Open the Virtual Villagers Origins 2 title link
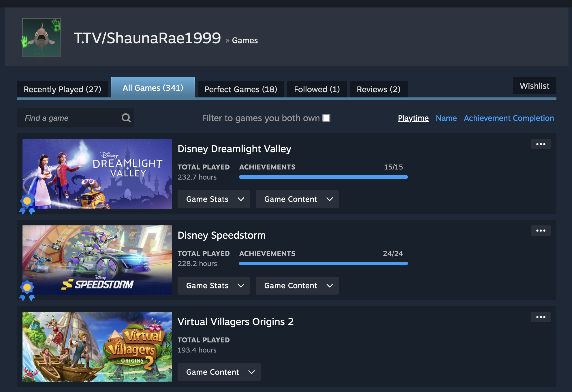Image resolution: width=572 pixels, height=392 pixels. click(x=236, y=322)
